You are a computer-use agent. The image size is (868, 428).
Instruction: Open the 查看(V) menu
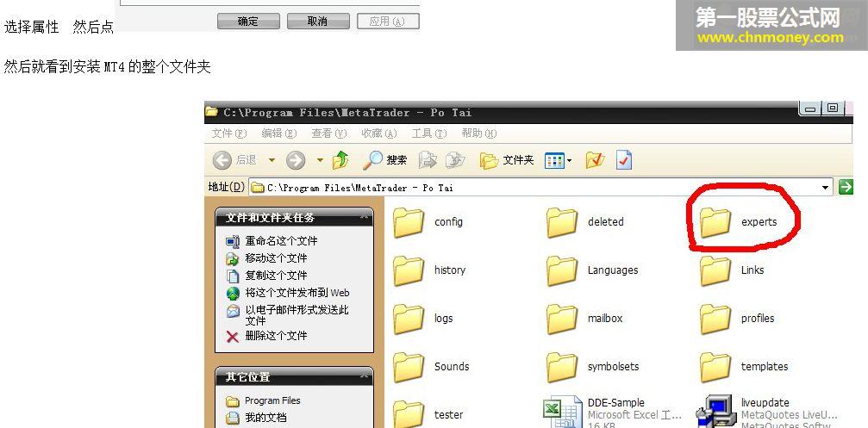tap(328, 133)
